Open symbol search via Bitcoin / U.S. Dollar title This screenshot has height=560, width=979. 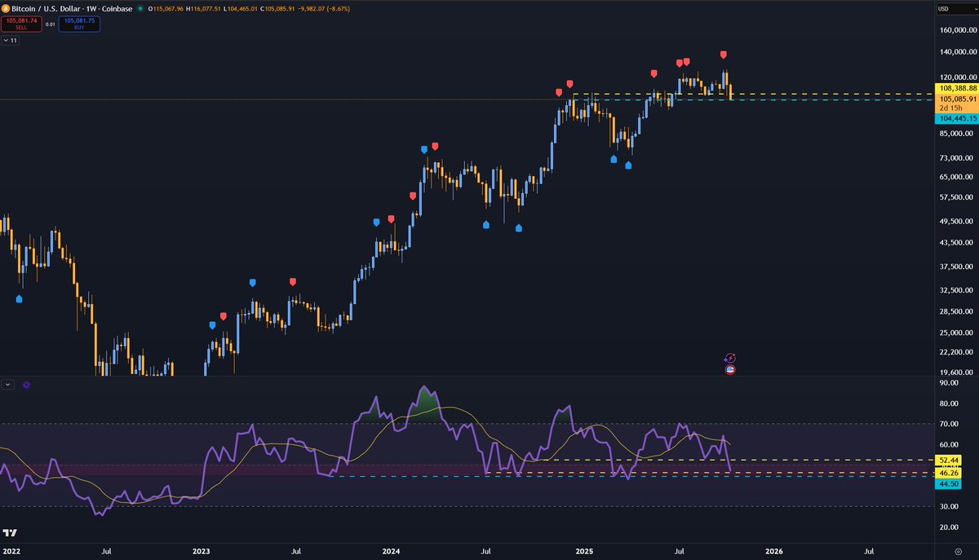(x=73, y=9)
